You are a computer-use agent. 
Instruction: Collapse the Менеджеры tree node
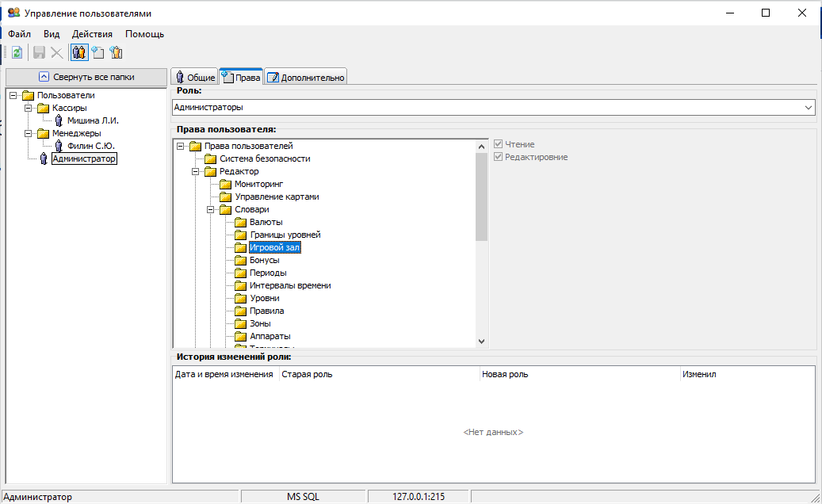29,133
